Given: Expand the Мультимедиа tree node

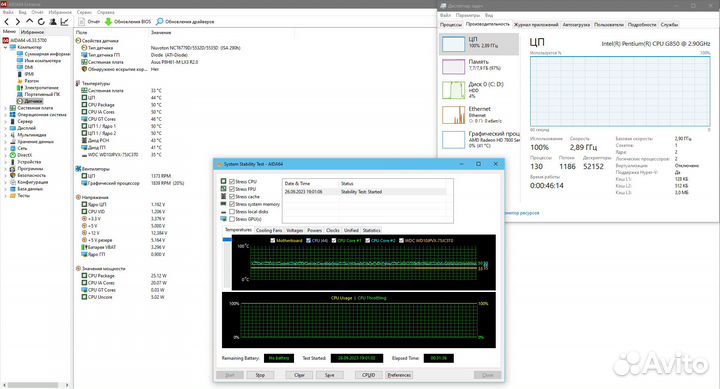Looking at the screenshot, I should pos(6,135).
